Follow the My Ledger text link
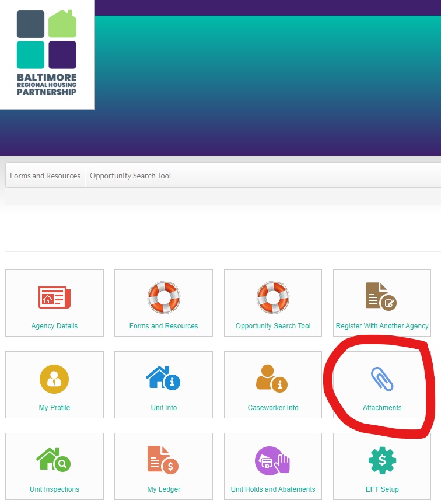 tap(164, 489)
